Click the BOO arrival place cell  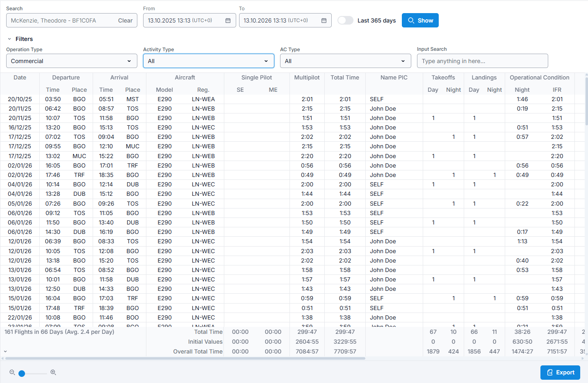click(x=132, y=317)
